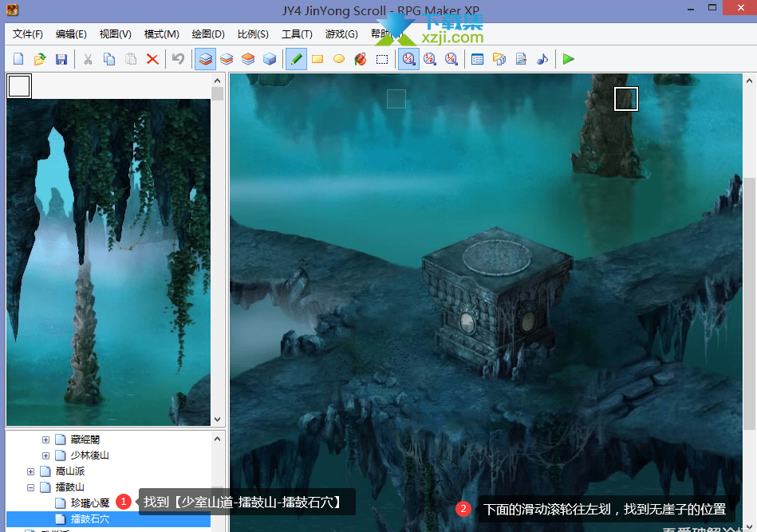The width and height of the screenshot is (757, 532).
Task: Select the 珍瓏心魔 map in the tree
Action: click(90, 503)
